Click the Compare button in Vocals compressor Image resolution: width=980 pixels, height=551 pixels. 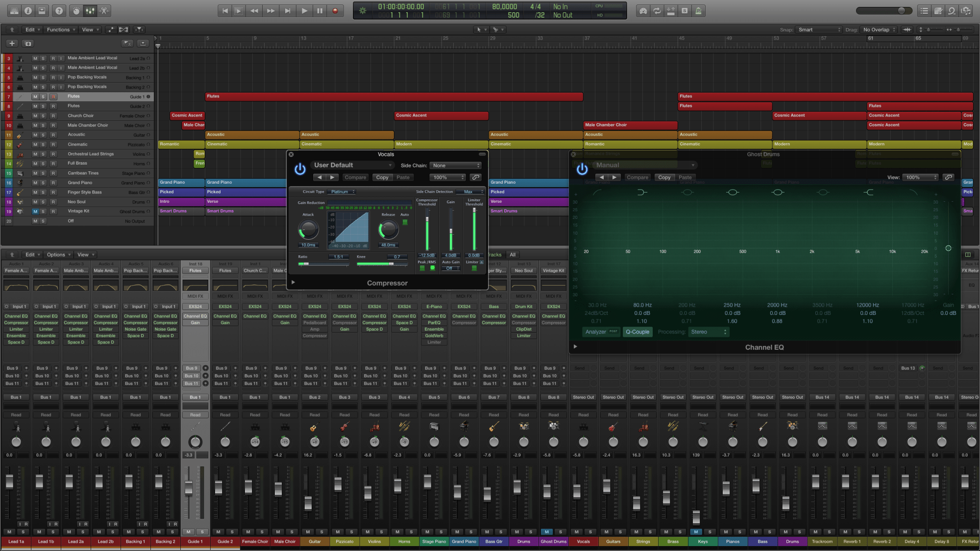click(x=355, y=177)
